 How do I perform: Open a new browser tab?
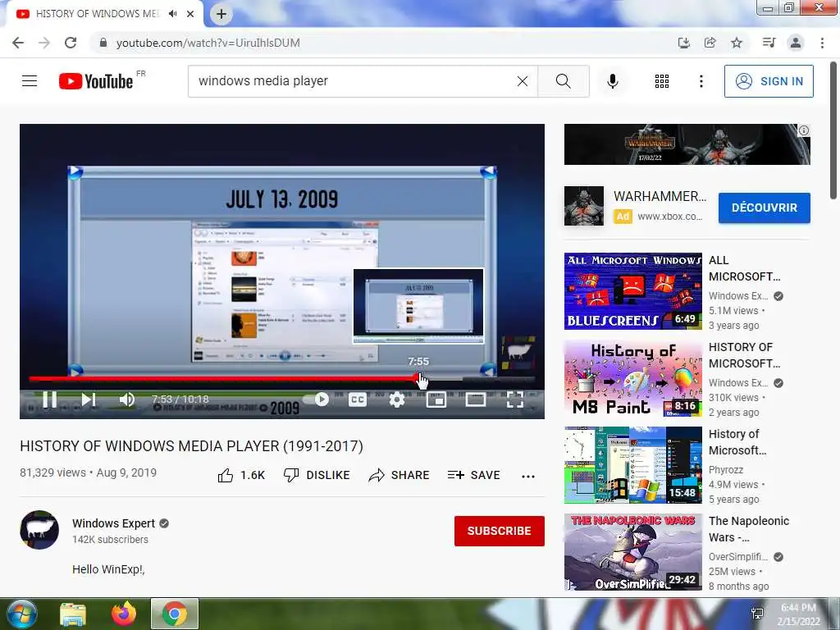point(221,14)
